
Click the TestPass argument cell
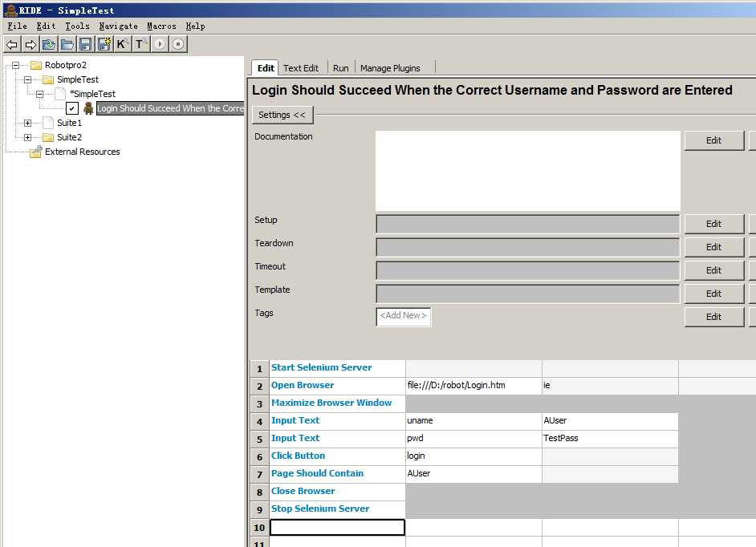tap(610, 439)
